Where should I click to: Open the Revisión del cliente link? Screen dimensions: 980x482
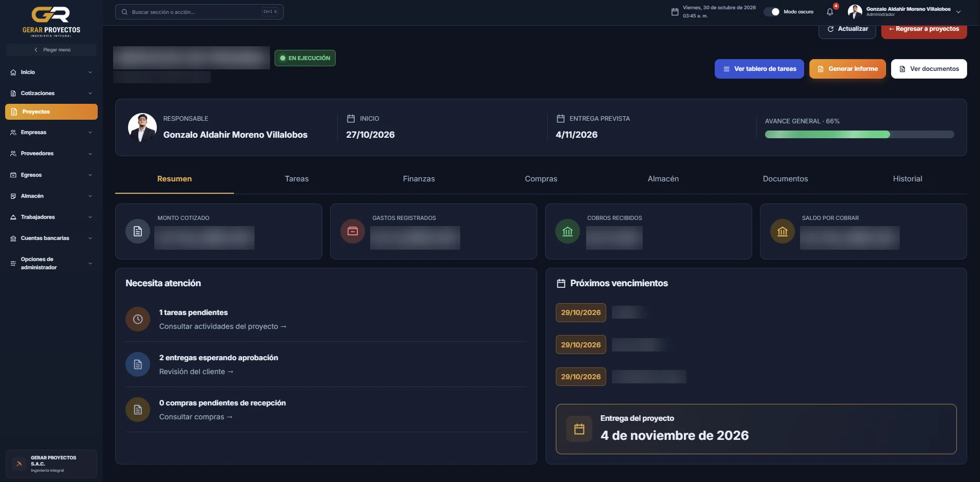[x=196, y=372]
